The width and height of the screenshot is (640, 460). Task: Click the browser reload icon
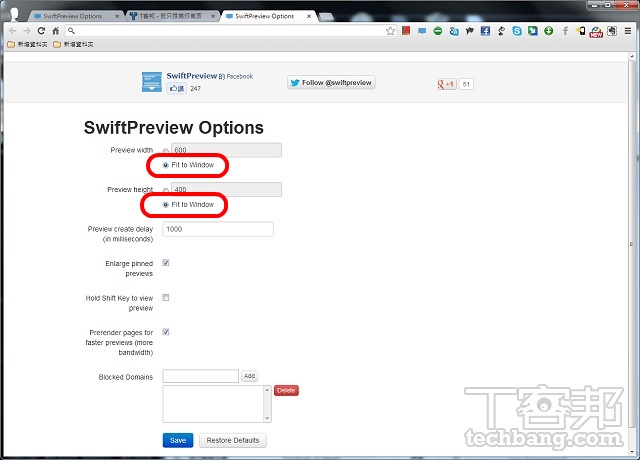(x=41, y=31)
